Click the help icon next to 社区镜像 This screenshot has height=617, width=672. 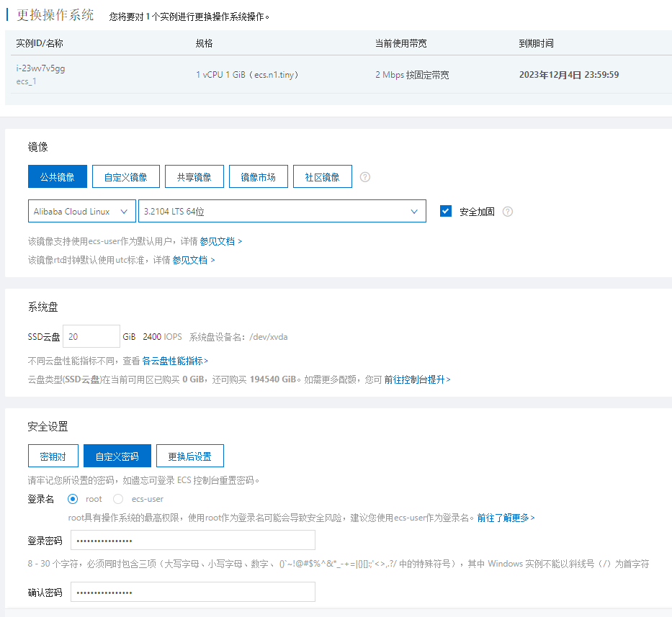pyautogui.click(x=365, y=177)
